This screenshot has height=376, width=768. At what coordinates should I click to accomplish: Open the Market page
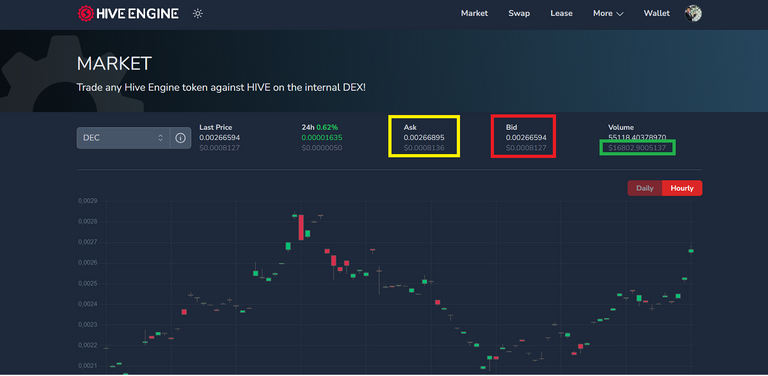[474, 13]
